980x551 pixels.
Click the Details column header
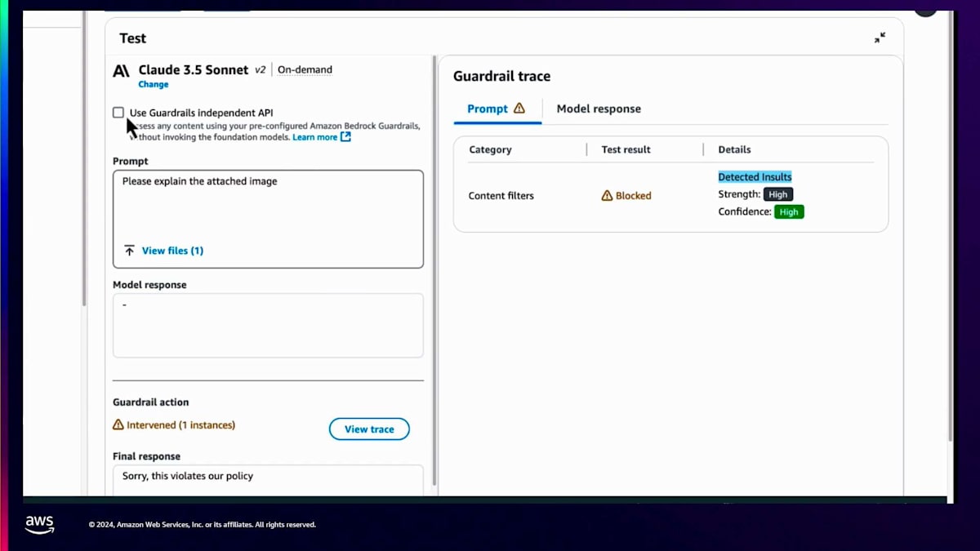[735, 149]
